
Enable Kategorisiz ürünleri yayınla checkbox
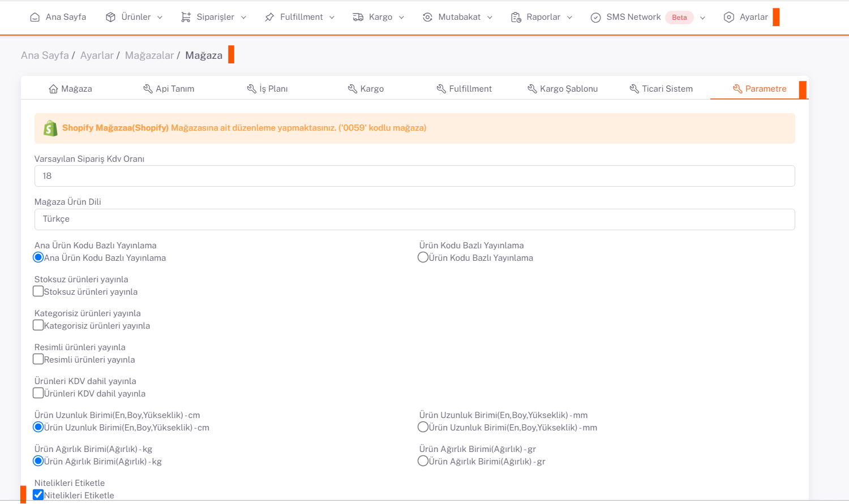[x=38, y=325]
